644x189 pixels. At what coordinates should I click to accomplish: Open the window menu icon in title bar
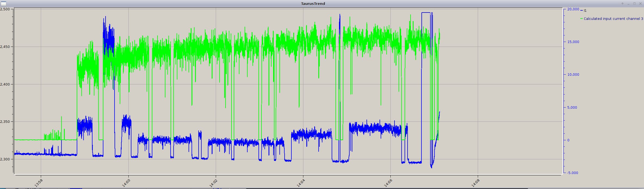4,4
